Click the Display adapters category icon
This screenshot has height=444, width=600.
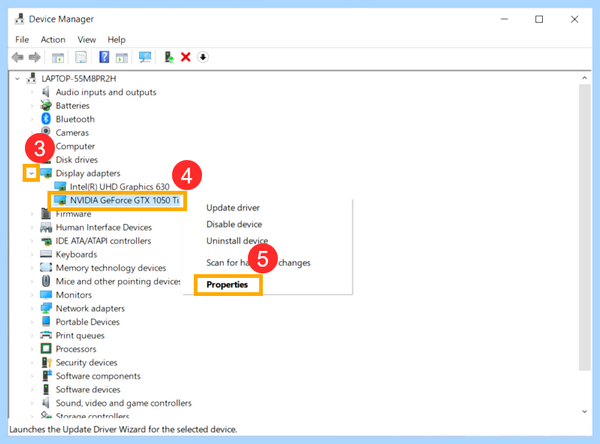click(x=46, y=173)
